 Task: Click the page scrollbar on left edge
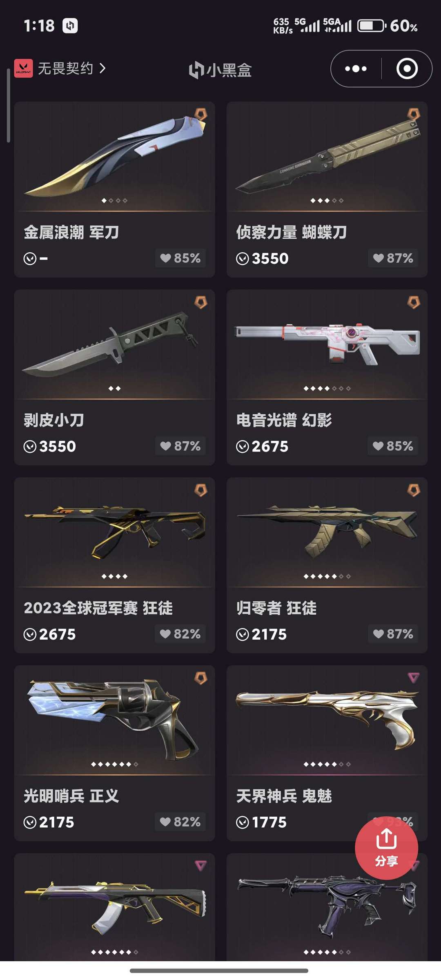(x=8, y=105)
